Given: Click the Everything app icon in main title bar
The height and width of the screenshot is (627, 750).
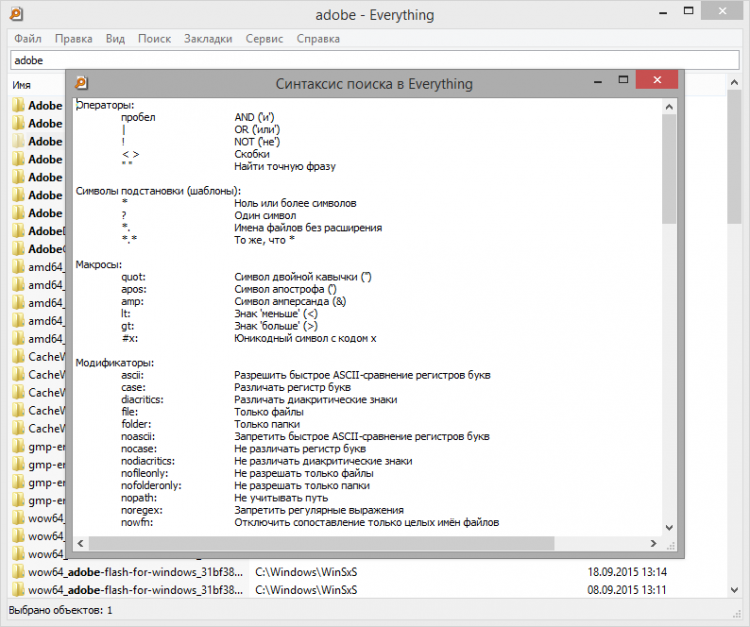Looking at the screenshot, I should click(16, 14).
